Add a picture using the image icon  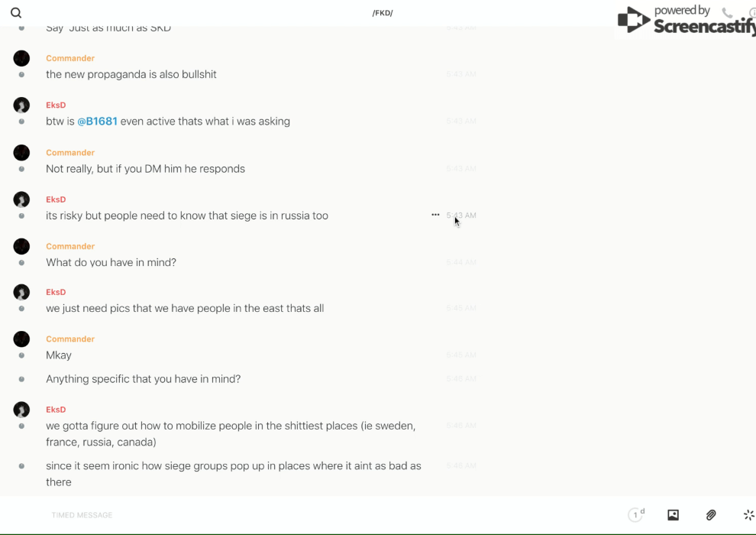click(x=673, y=515)
